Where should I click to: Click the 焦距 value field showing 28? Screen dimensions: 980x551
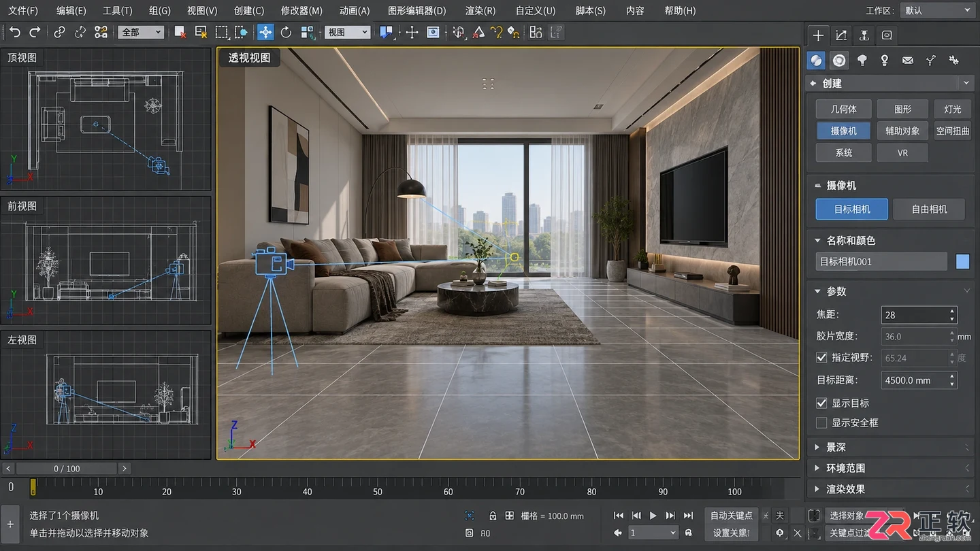coord(919,315)
